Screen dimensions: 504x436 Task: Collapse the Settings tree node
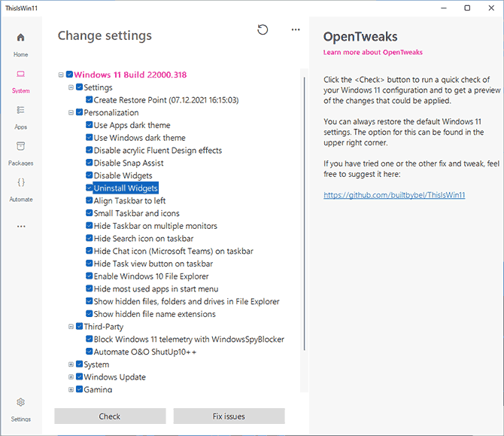(71, 87)
